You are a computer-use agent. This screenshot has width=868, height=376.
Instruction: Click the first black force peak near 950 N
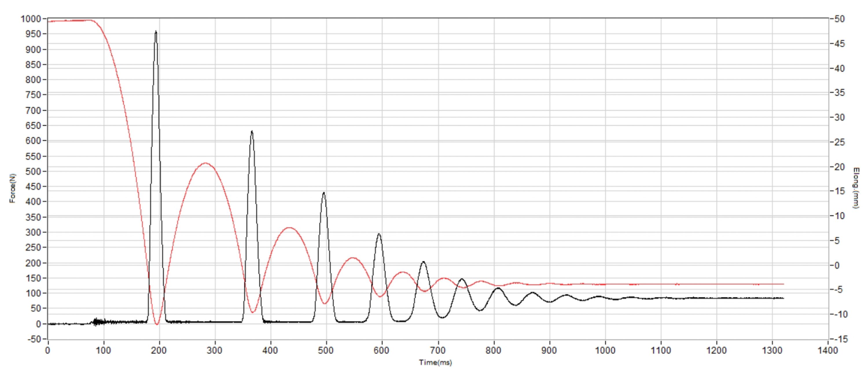[156, 32]
